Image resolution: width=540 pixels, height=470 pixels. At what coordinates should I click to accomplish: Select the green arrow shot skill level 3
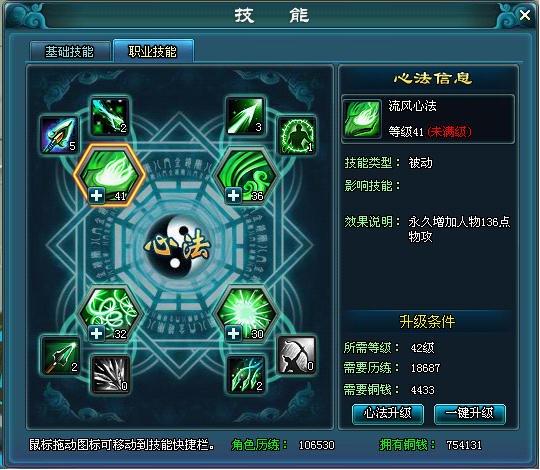click(x=245, y=116)
